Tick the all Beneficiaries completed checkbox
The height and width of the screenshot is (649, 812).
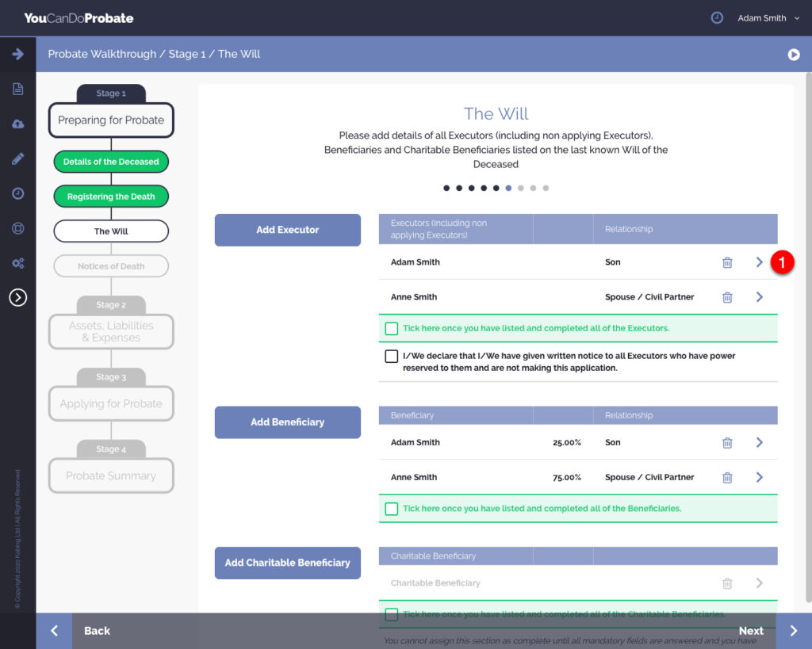click(391, 509)
